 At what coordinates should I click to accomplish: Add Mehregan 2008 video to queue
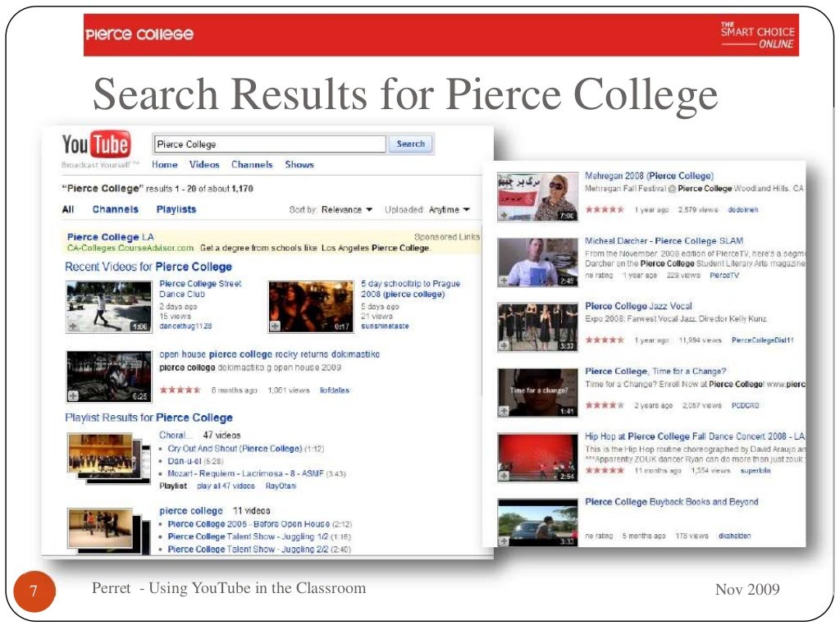tap(504, 216)
